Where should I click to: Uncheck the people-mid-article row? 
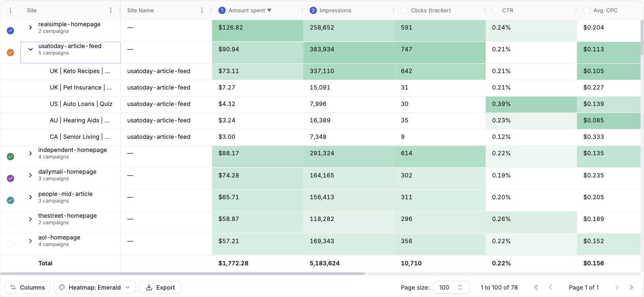(11, 200)
